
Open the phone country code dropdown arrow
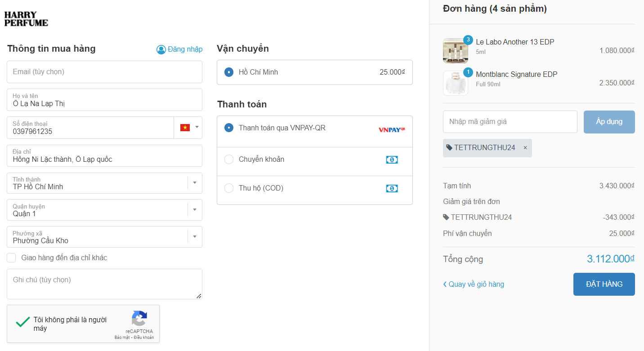point(197,128)
